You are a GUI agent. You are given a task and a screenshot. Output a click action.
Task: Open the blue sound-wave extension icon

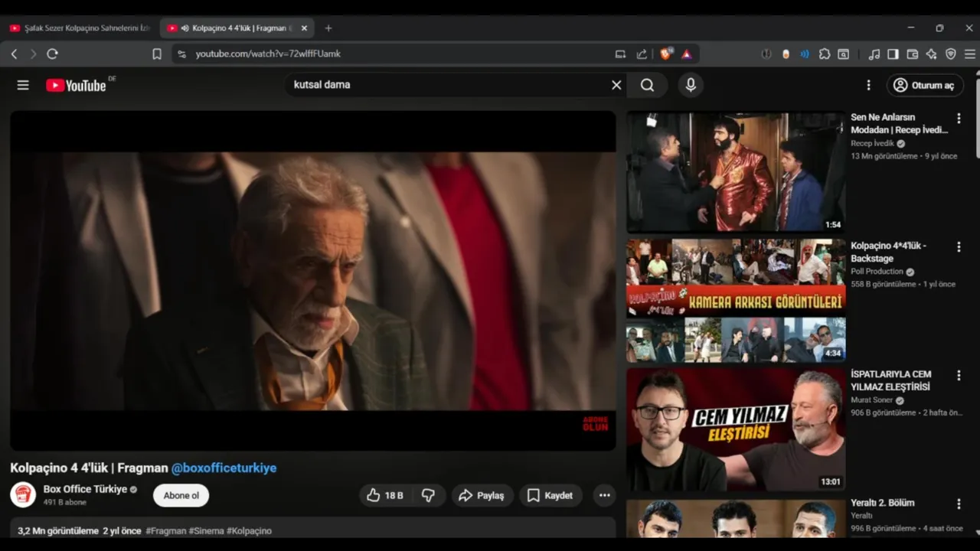coord(805,54)
